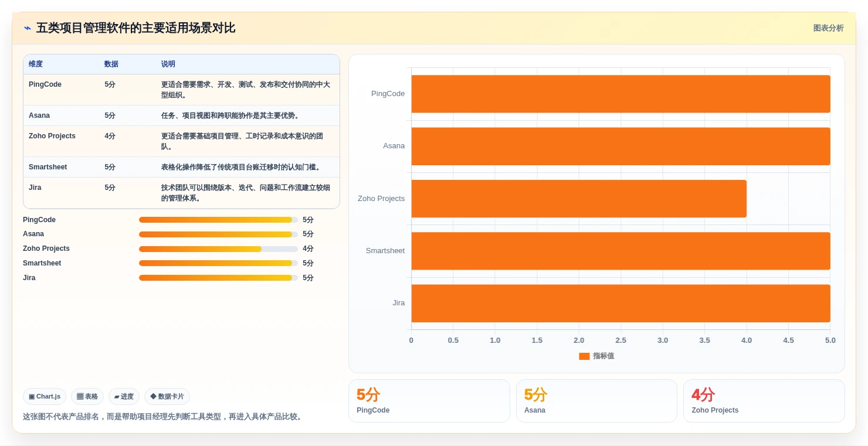Click the 说明 column header
This screenshot has width=868, height=446.
[x=168, y=64]
